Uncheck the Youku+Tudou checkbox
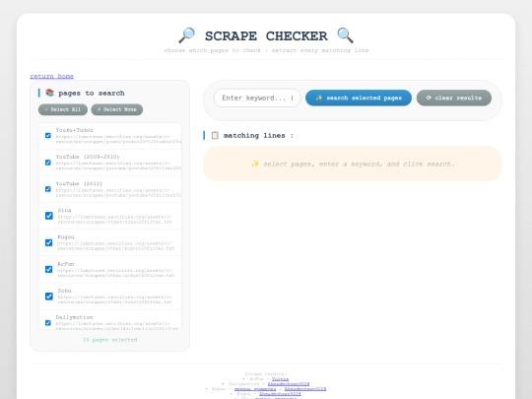 click(x=48, y=135)
